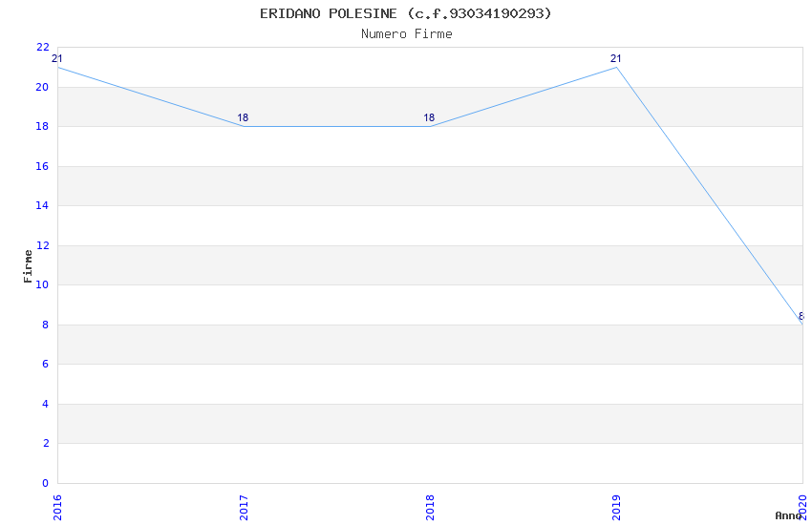Click x-axis year label 2018

pos(430,508)
